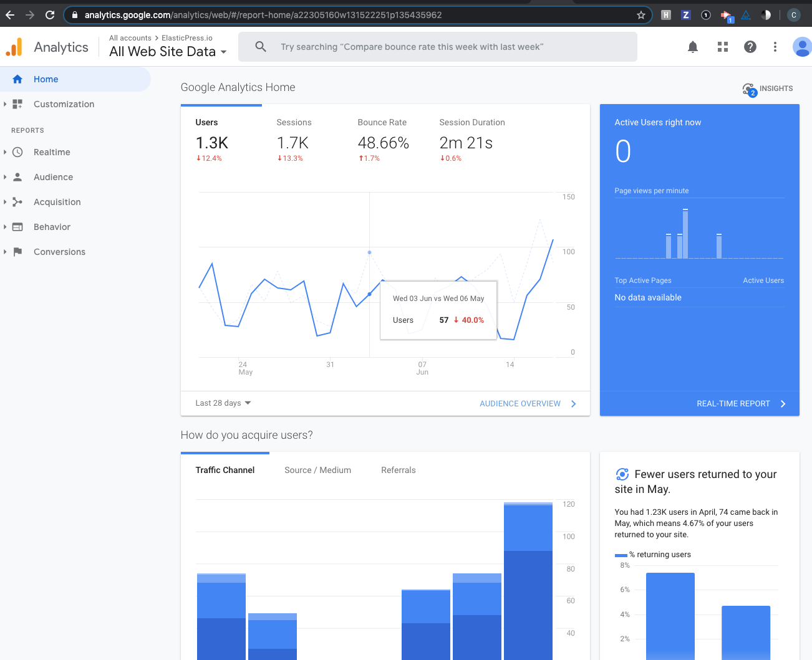Click the REPORTS section label in sidebar

click(x=27, y=130)
